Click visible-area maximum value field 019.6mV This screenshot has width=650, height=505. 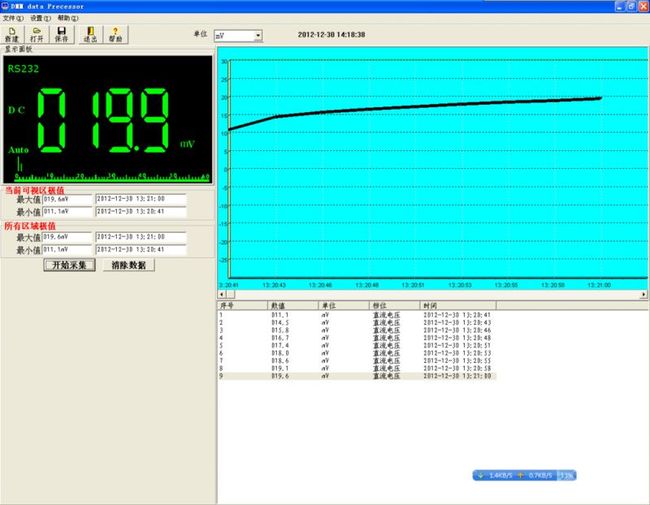tap(67, 199)
